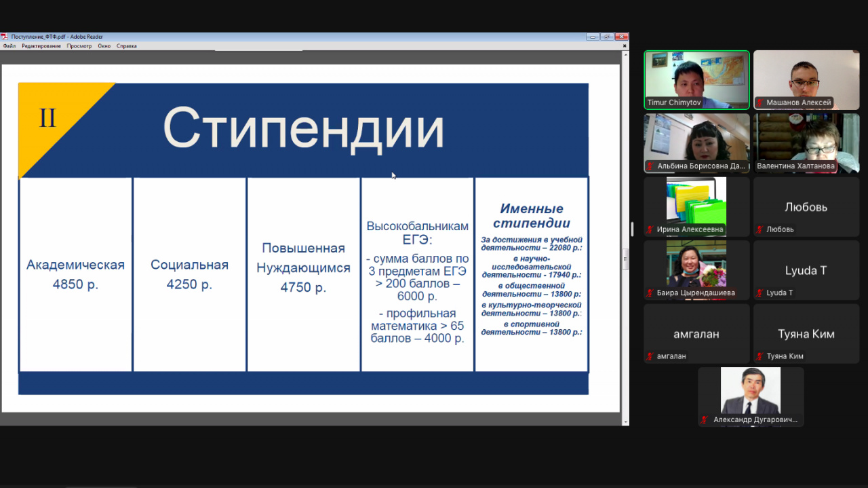Click muted mic icon beside Альбина Борисовна

pyautogui.click(x=650, y=166)
